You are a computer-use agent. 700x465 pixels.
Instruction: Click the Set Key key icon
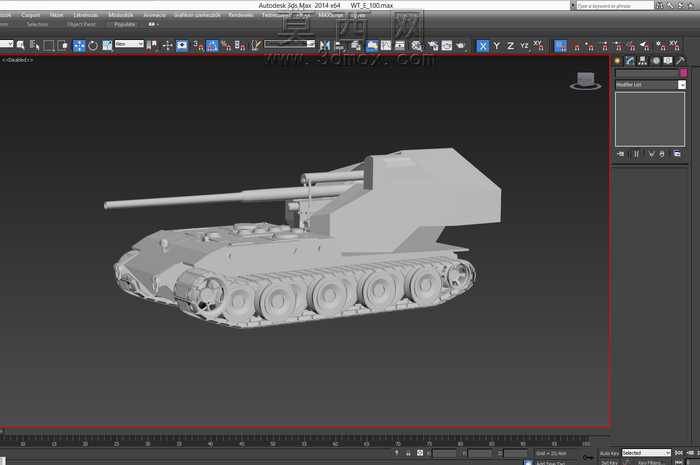[588, 457]
